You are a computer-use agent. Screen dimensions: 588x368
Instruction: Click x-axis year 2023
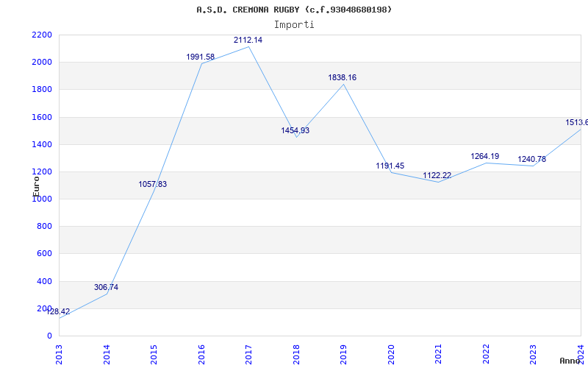534,355
